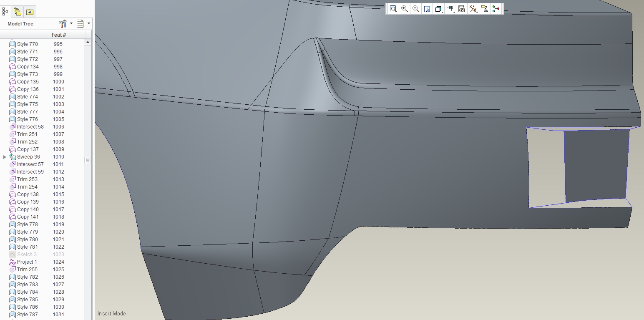The width and height of the screenshot is (644, 320).
Task: Toggle Annotation Display
Action: tap(485, 9)
